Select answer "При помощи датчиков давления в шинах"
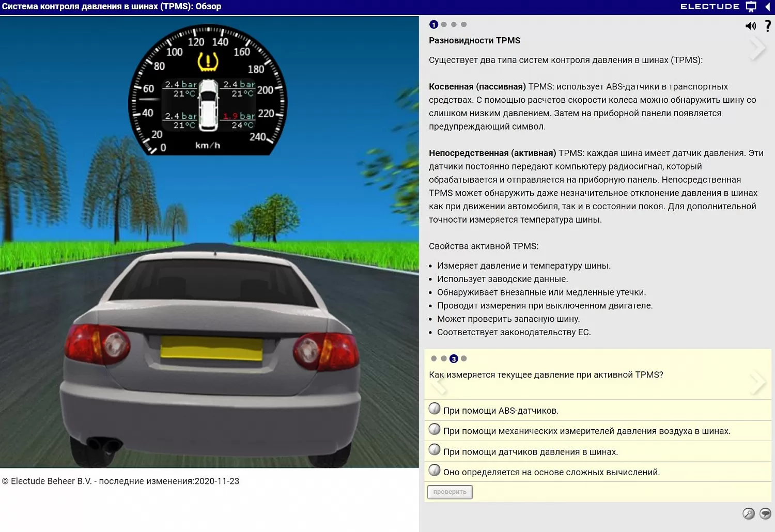 tap(435, 450)
